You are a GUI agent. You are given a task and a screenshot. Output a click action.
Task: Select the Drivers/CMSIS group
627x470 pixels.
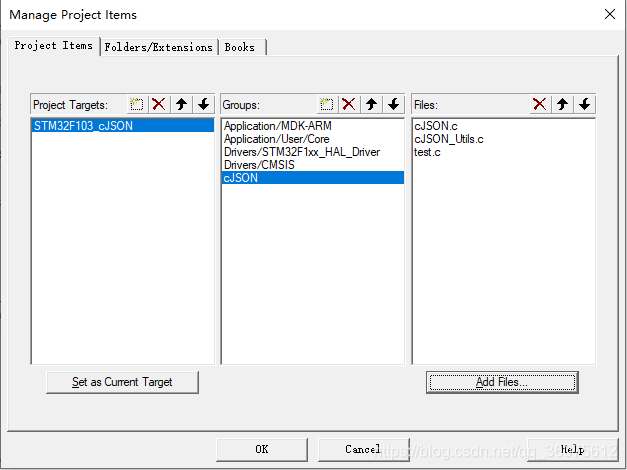312,165
